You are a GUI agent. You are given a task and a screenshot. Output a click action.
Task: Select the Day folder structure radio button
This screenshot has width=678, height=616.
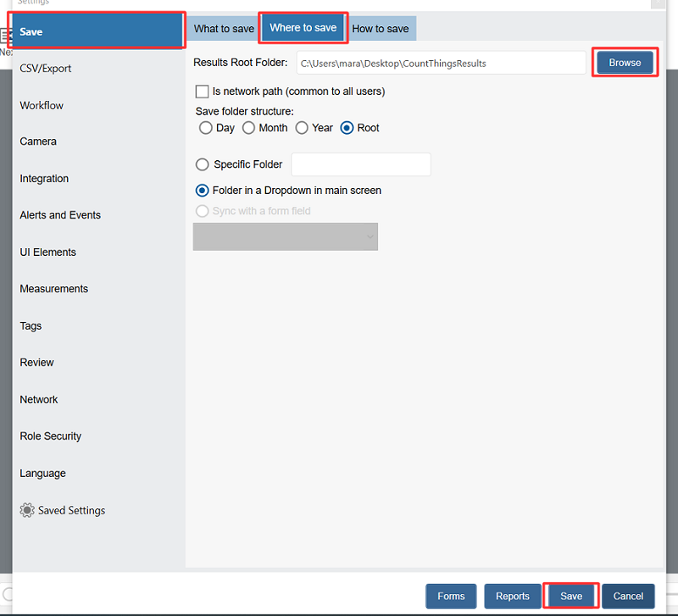tap(205, 128)
